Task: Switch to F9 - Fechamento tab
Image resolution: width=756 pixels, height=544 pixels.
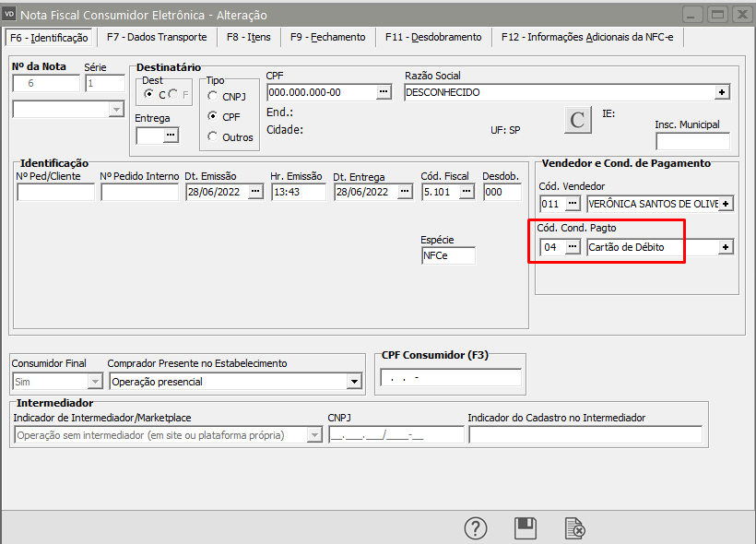Action: (327, 37)
